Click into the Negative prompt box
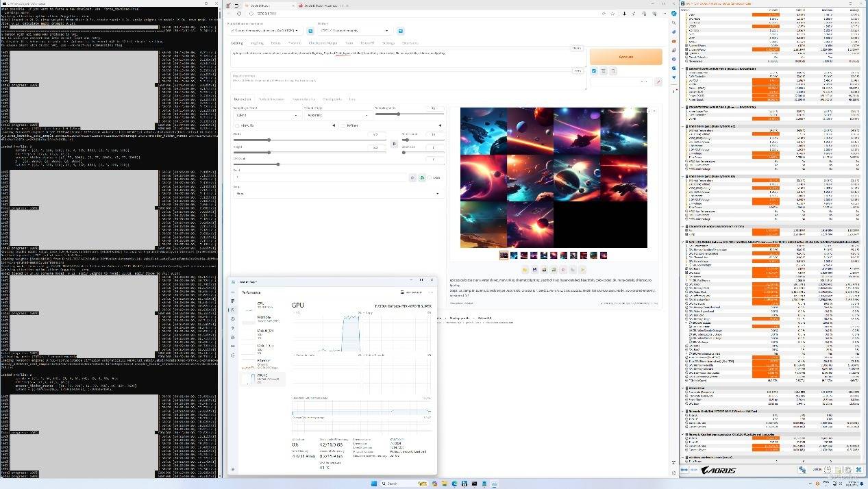 pyautogui.click(x=408, y=79)
